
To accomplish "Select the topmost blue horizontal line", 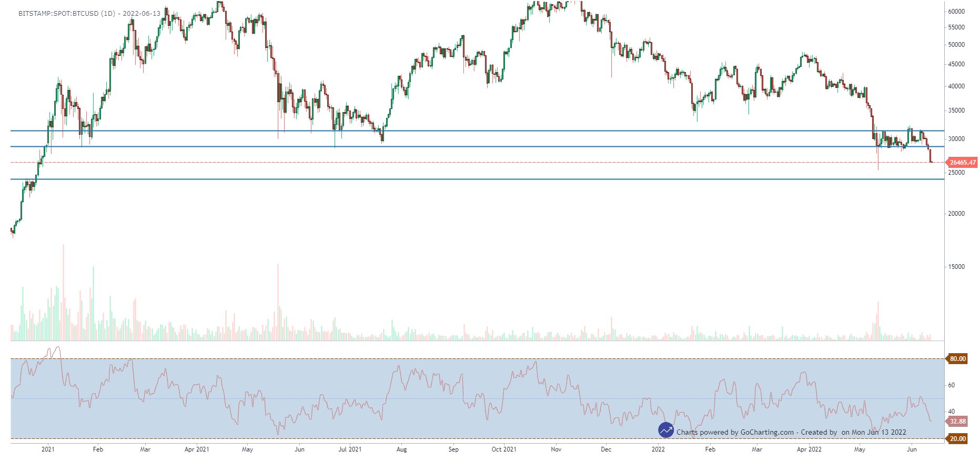I will [473, 131].
